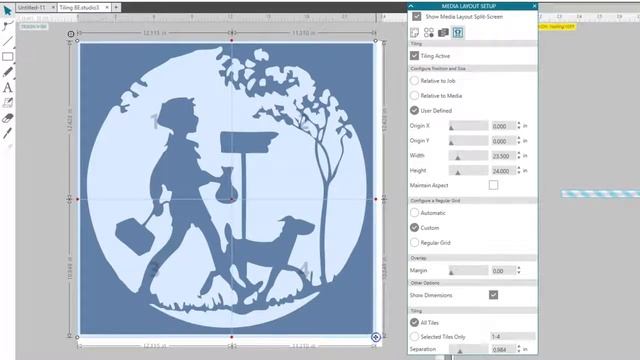The width and height of the screenshot is (640, 360).
Task: Close the Untitled-11 document tab
Action: pyautogui.click(x=53, y=7)
